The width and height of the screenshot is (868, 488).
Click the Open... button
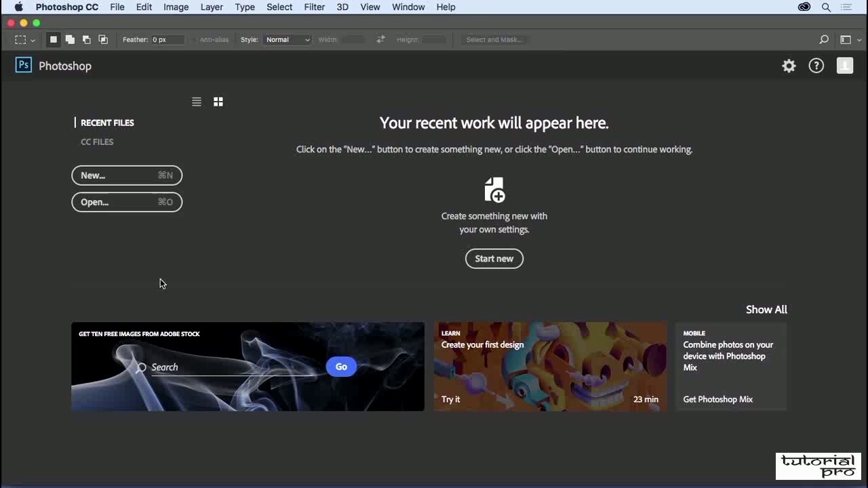127,202
